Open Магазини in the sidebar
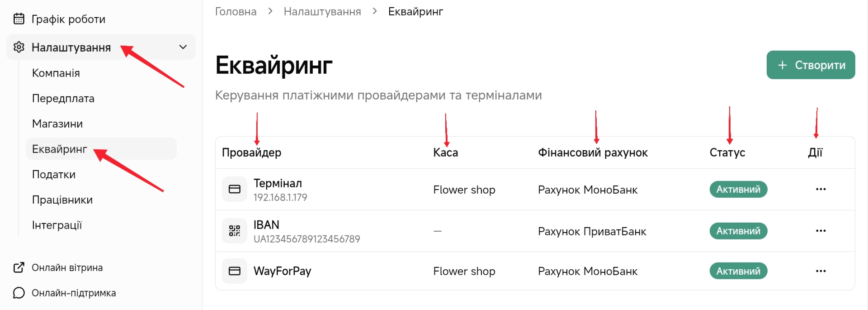The image size is (868, 310). click(x=57, y=124)
